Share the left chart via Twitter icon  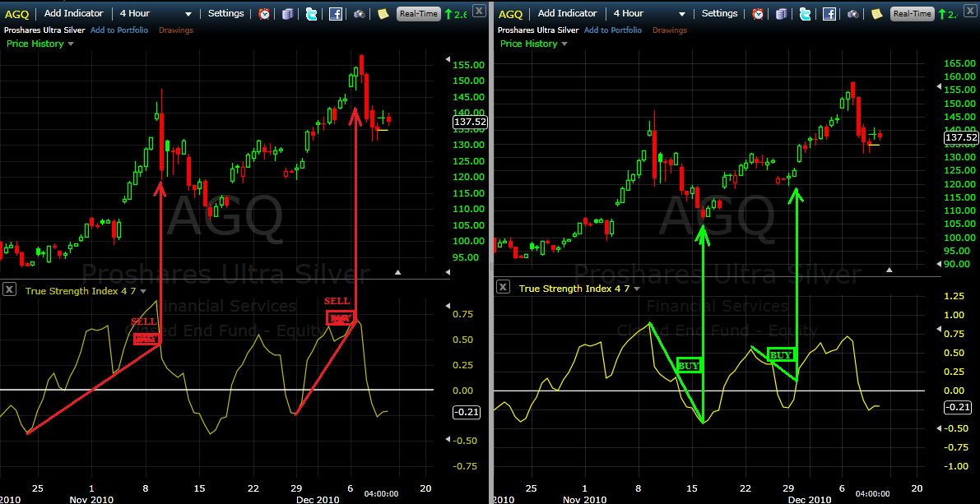pos(312,13)
